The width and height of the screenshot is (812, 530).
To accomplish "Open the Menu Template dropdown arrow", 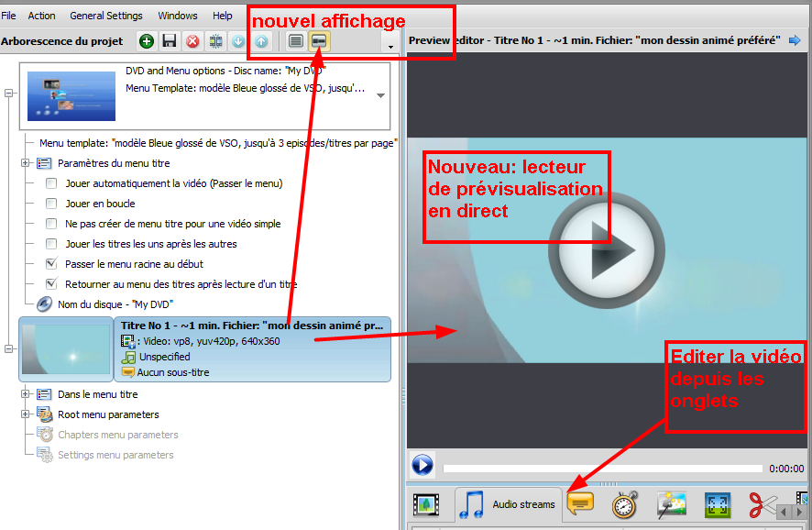I will [x=380, y=95].
